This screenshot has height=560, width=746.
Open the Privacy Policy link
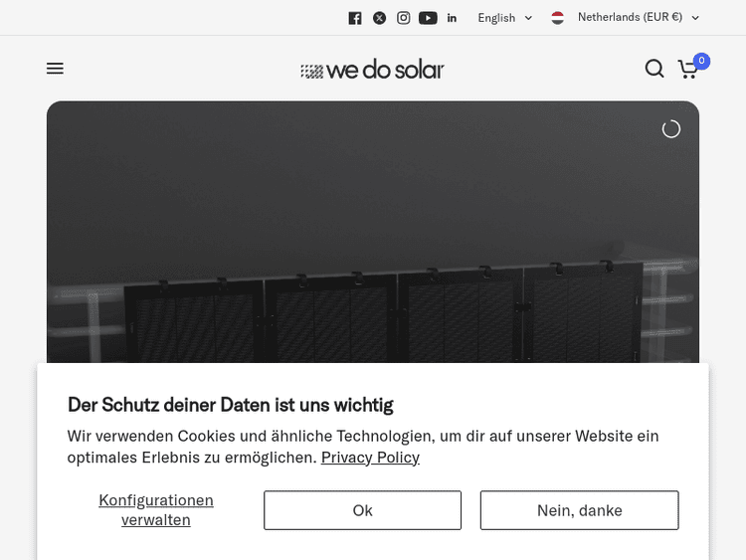(370, 458)
